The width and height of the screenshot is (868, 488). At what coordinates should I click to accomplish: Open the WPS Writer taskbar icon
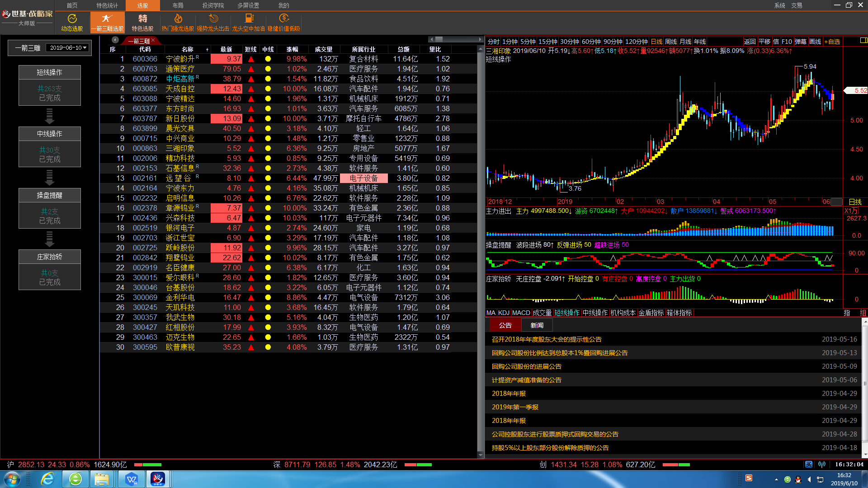132,479
